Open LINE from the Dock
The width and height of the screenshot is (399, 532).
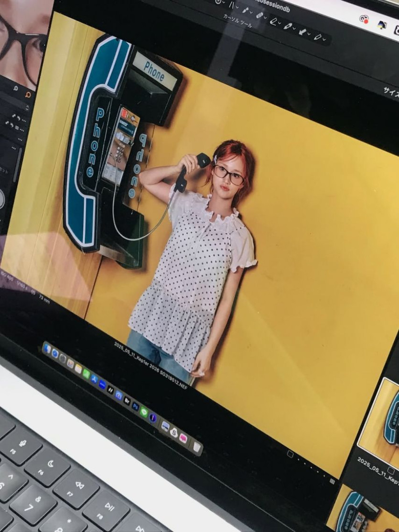pos(144,412)
